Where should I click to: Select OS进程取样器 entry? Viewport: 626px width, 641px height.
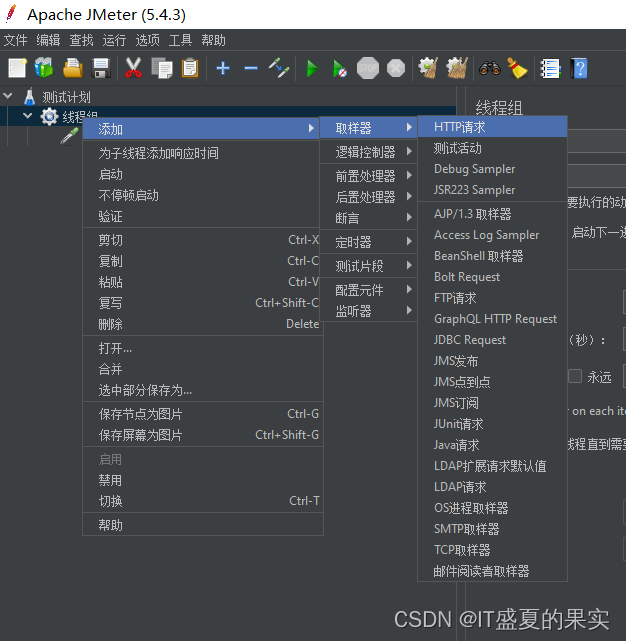[x=492, y=508]
